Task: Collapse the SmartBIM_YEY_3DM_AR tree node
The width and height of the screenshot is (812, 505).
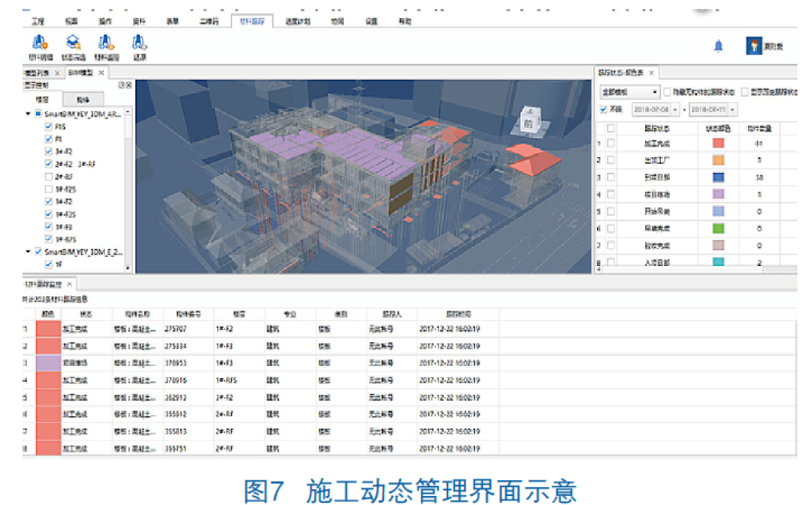Action: (x=28, y=113)
